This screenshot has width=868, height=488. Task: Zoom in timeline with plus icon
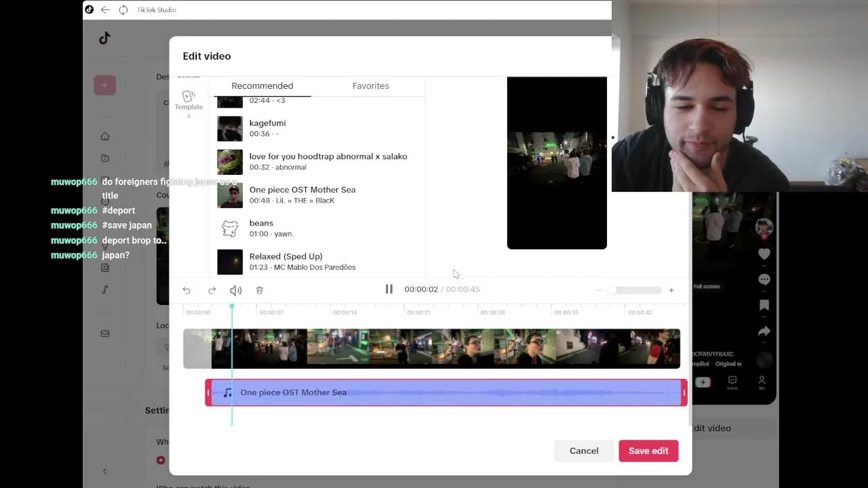(671, 290)
